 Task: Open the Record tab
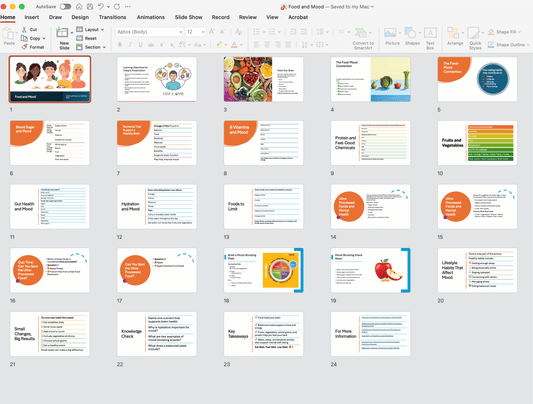220,17
